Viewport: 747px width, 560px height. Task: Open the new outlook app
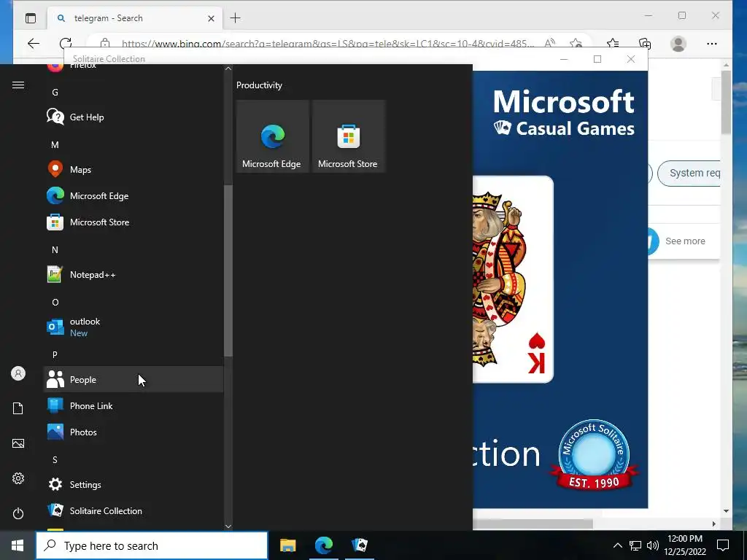(133, 327)
